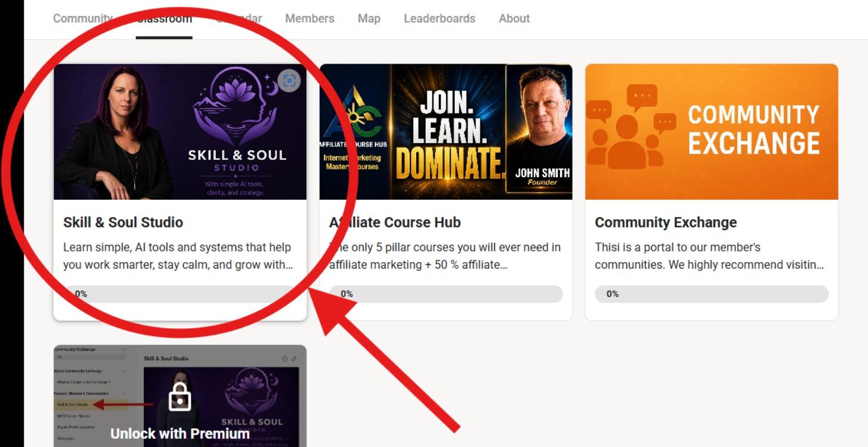The image size is (868, 447).
Task: Click the Skill & Soul Studio progress bar
Action: click(x=180, y=294)
